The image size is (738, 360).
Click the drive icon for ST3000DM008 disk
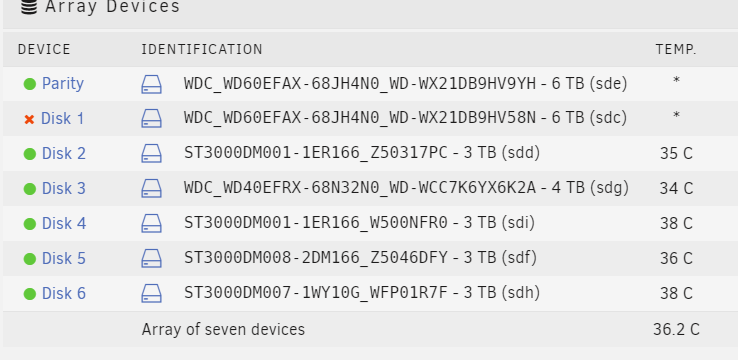(152, 258)
